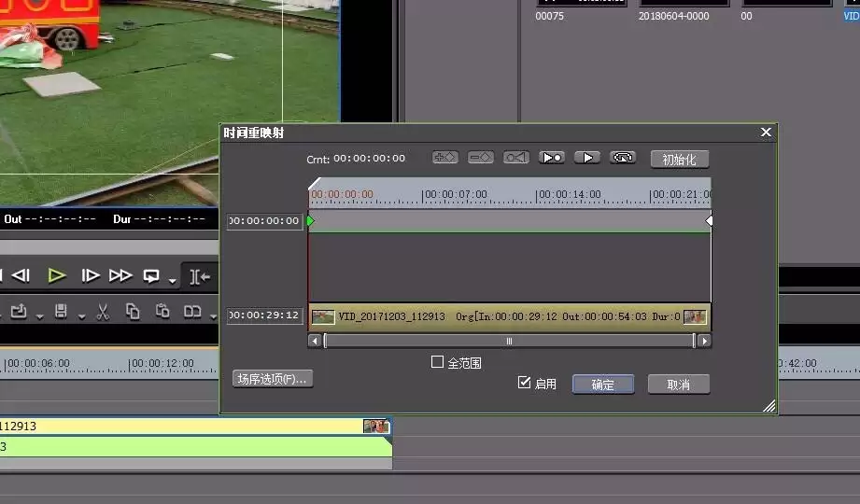Click the save floppy icon in timeline toolbar

61,312
